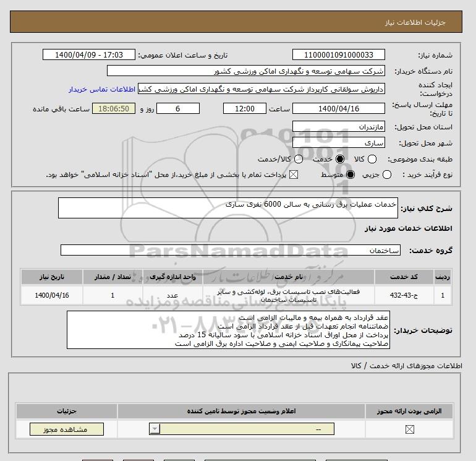Click the province field مازندران

[339, 126]
